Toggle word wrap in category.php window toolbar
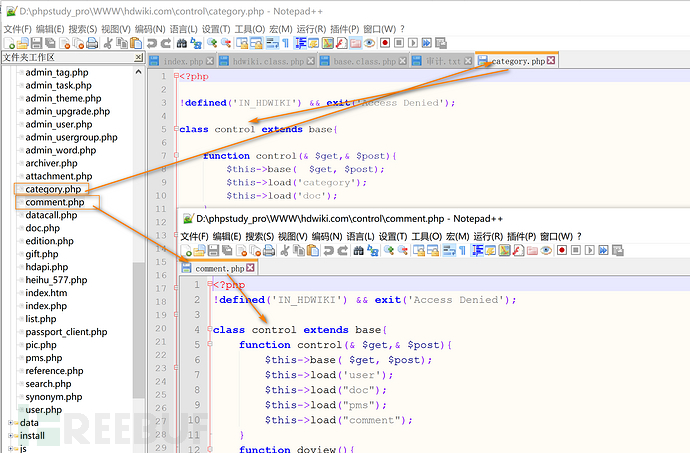690x453 pixels. 272,43
